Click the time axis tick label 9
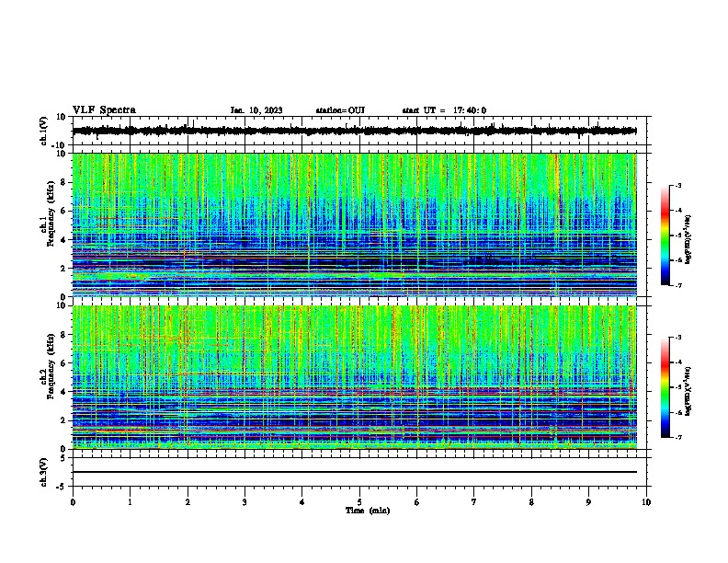Viewport: 728px width, 563px height. [588, 502]
